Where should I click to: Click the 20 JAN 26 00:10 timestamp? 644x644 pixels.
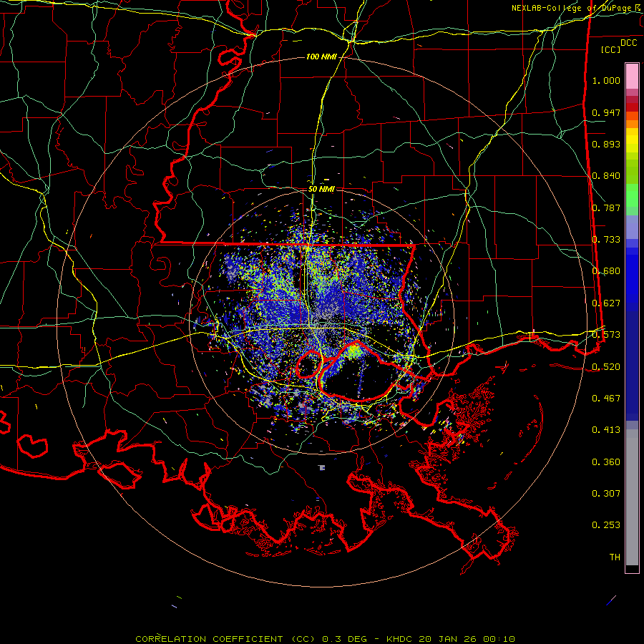click(x=467, y=639)
